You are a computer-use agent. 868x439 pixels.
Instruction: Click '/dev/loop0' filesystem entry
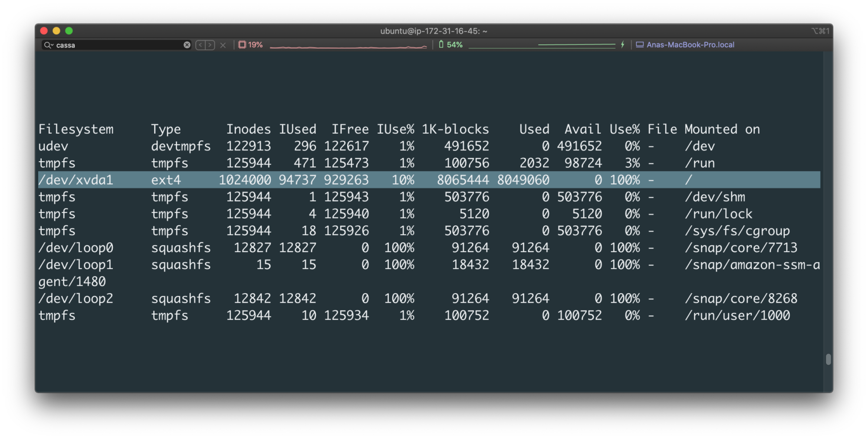(76, 248)
